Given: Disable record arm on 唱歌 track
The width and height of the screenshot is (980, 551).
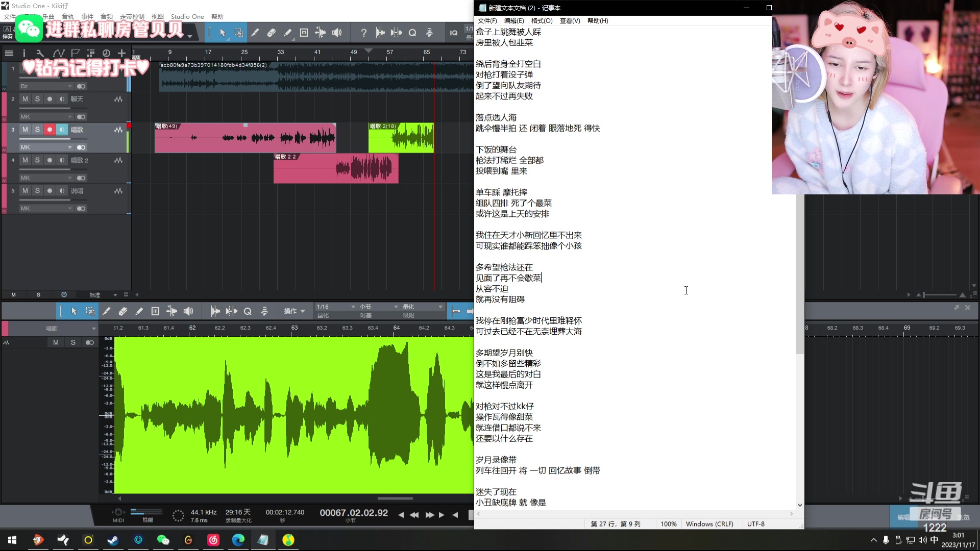Looking at the screenshot, I should click(50, 130).
